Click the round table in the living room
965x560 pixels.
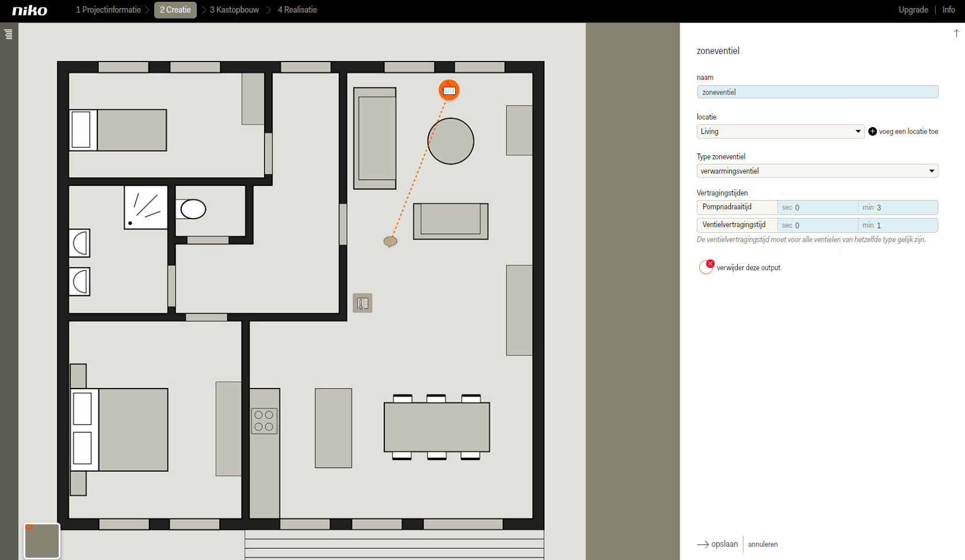tap(451, 141)
